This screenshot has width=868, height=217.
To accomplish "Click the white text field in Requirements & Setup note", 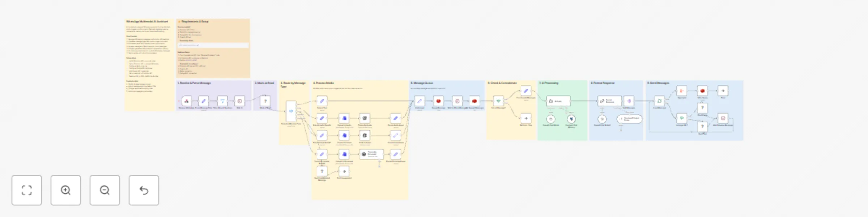I will pos(213,45).
